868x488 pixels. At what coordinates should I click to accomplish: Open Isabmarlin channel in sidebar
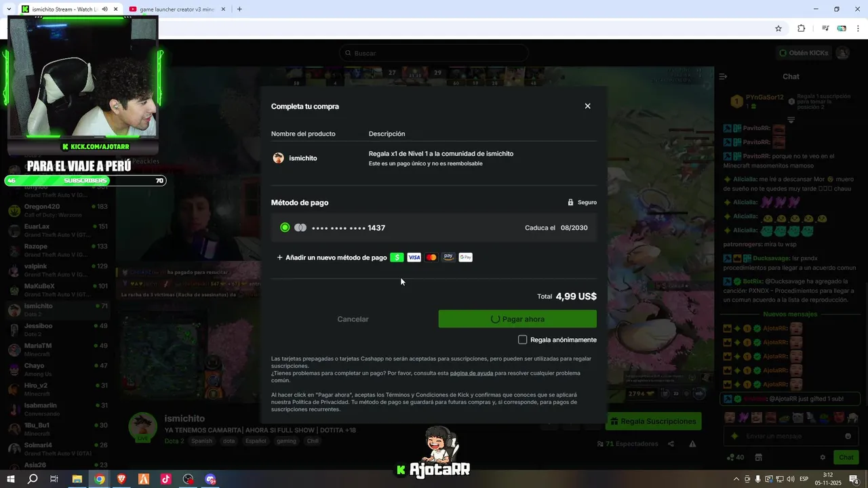tap(58, 409)
